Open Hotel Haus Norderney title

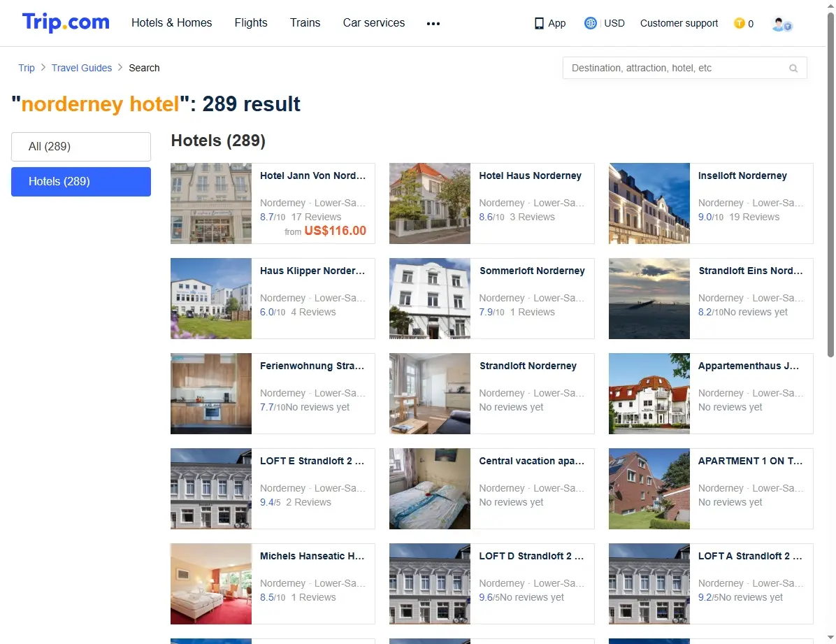coord(530,176)
